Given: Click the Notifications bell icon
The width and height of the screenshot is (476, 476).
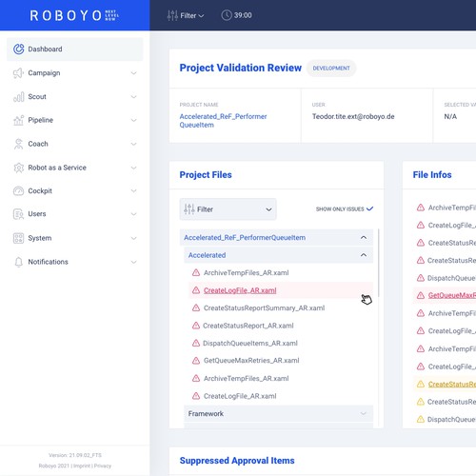Looking at the screenshot, I should click(x=18, y=262).
